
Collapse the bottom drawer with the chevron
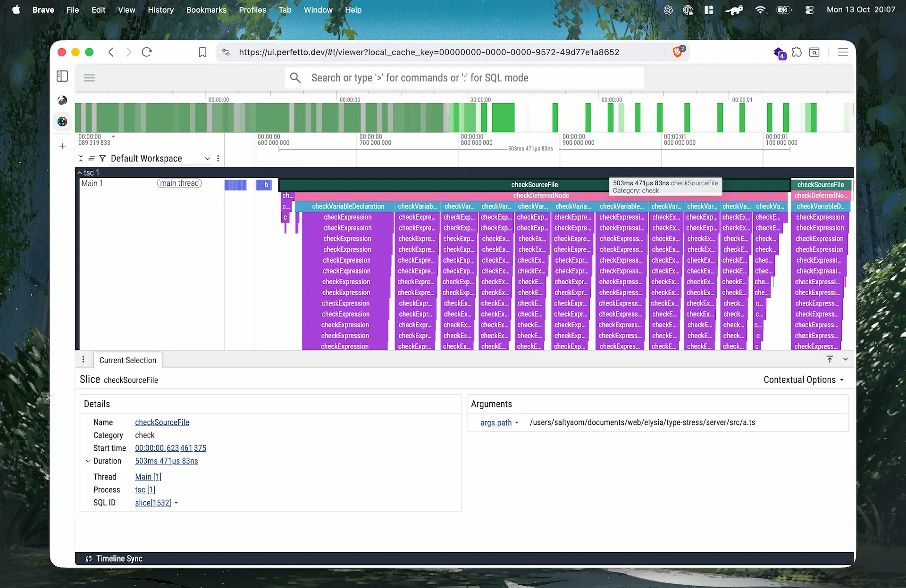pos(845,359)
